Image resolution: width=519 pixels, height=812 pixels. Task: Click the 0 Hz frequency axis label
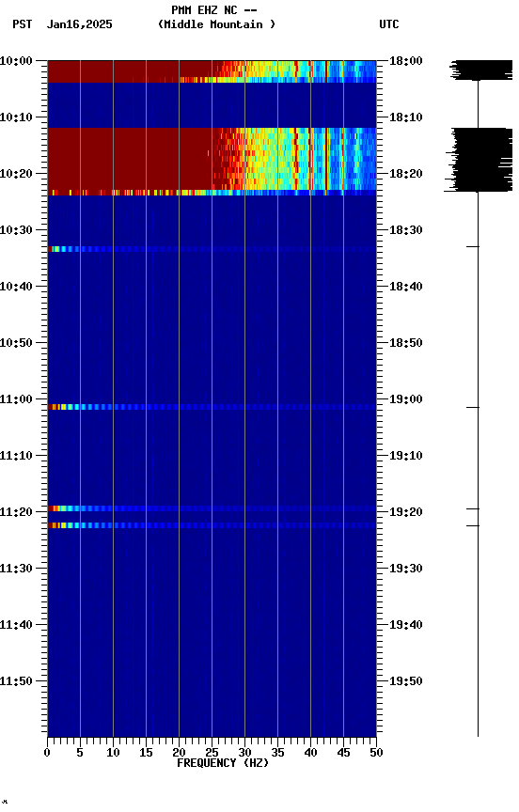(47, 753)
